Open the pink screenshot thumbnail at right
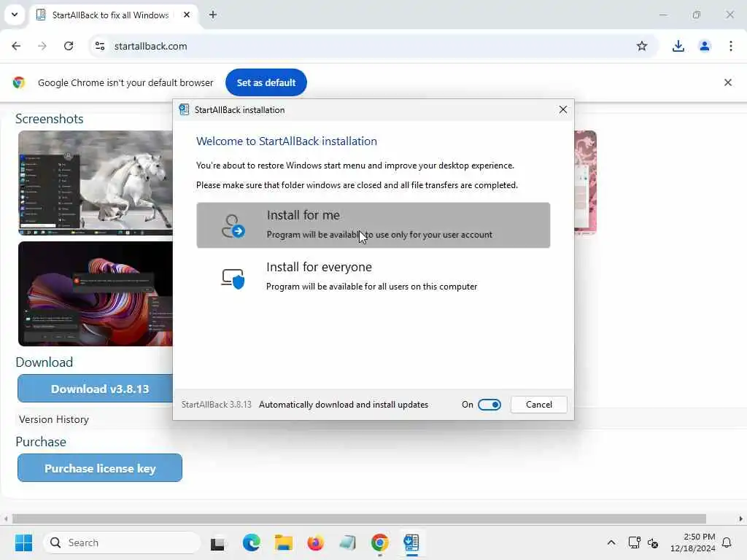Screen dimensions: 747x560 (586, 183)
